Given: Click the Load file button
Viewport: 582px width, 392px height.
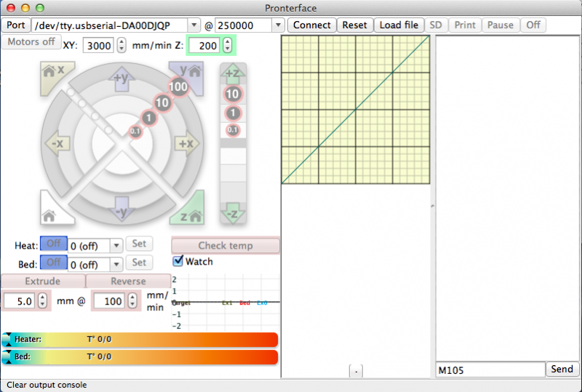Looking at the screenshot, I should pos(399,25).
